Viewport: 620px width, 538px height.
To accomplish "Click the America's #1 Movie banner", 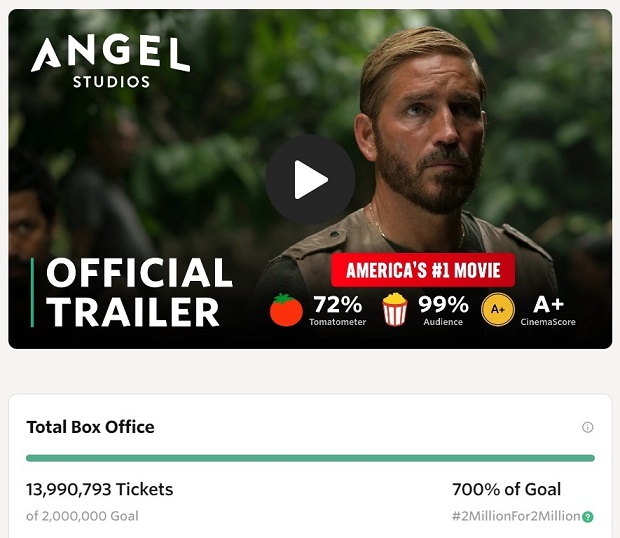I will click(423, 270).
